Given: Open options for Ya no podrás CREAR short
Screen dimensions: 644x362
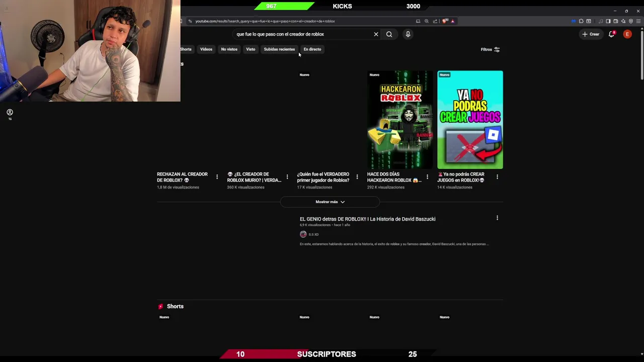Looking at the screenshot, I should (x=497, y=176).
